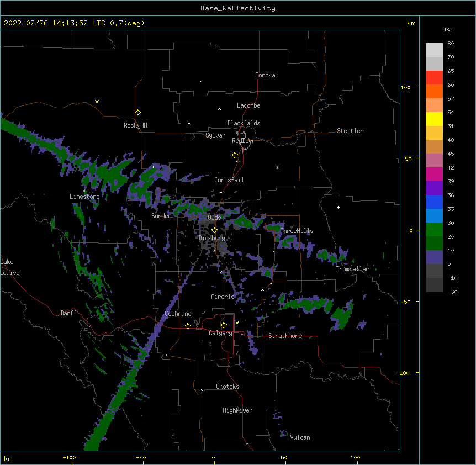Click the caret marker southwest of Ponoka
476x465 pixels.
pyautogui.click(x=202, y=81)
